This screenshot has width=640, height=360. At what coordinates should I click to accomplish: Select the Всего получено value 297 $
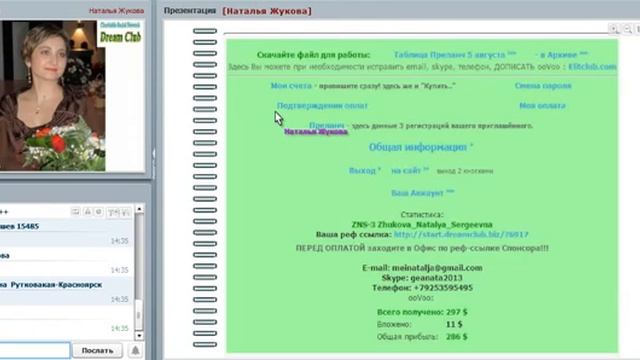[457, 312]
